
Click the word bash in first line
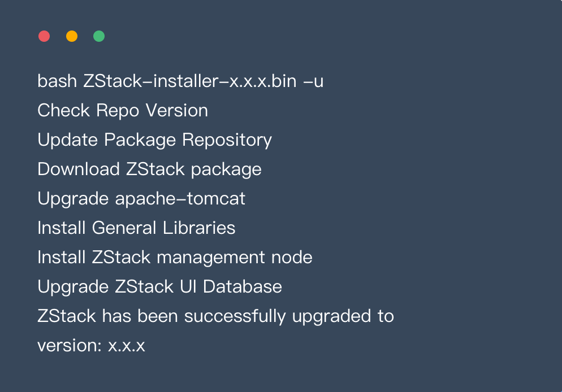coord(57,81)
